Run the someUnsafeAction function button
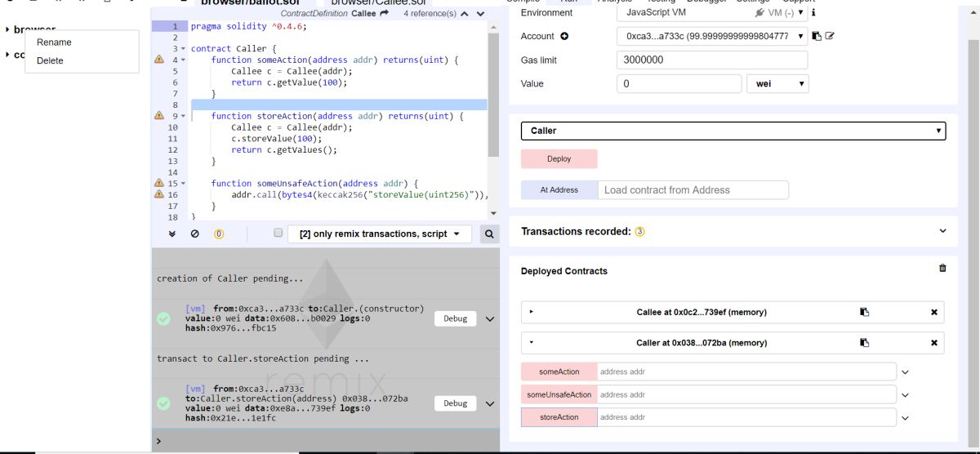This screenshot has height=454, width=980. click(559, 394)
